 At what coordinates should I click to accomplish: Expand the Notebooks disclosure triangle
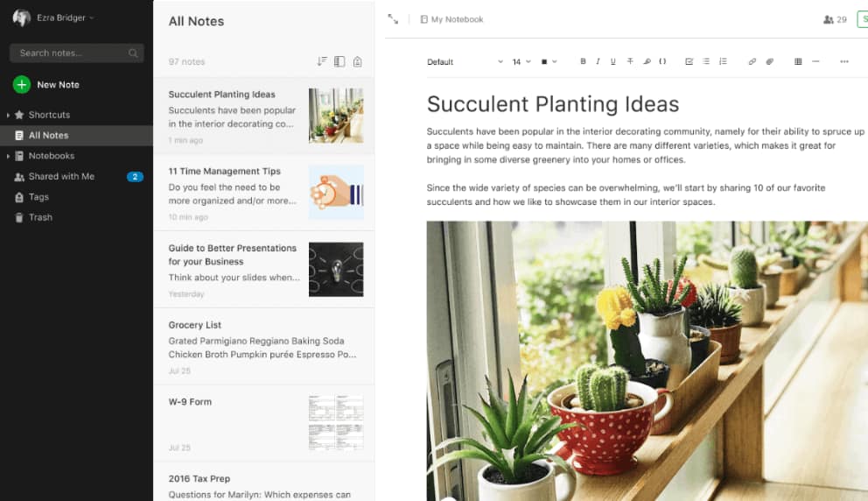(x=8, y=156)
